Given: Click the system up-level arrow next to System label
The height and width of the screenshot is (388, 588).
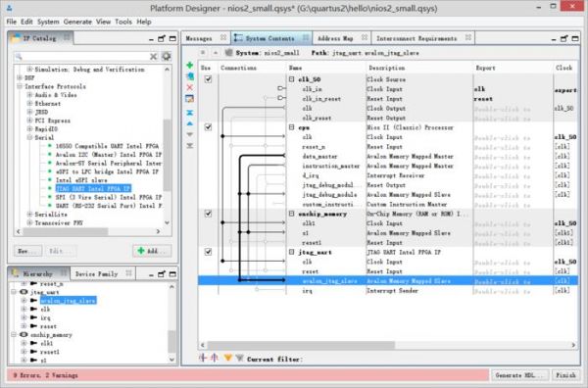Looking at the screenshot, I should (216, 53).
